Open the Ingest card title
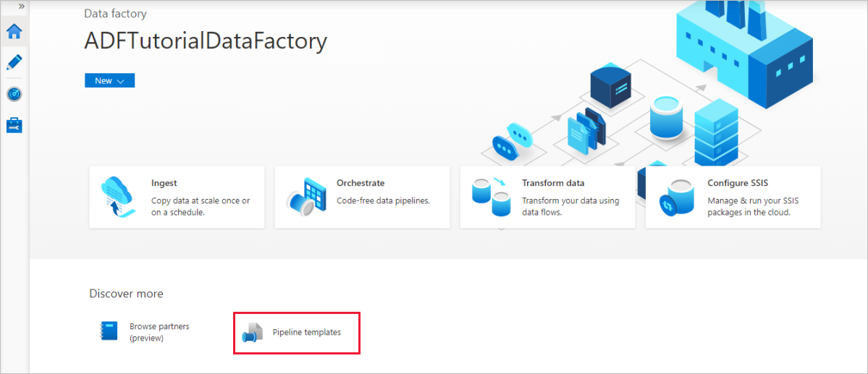Viewport: 868px width, 374px height. [164, 182]
